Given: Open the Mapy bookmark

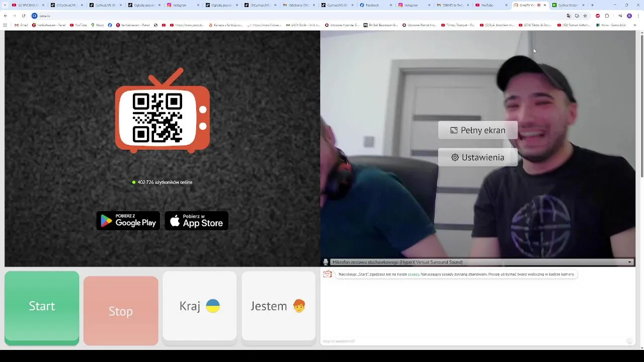Looking at the screenshot, I should [98, 25].
